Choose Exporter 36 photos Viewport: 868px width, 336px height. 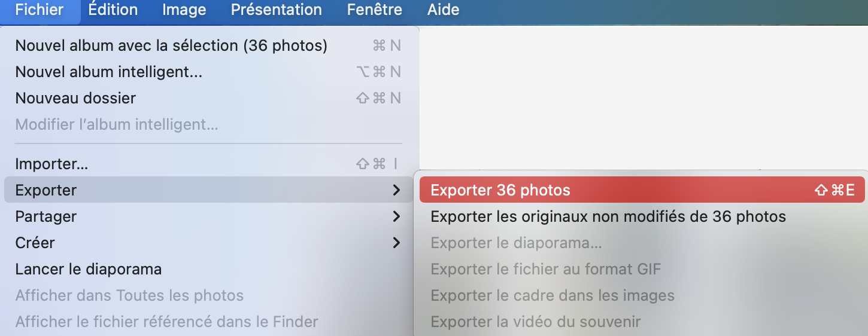tap(500, 190)
